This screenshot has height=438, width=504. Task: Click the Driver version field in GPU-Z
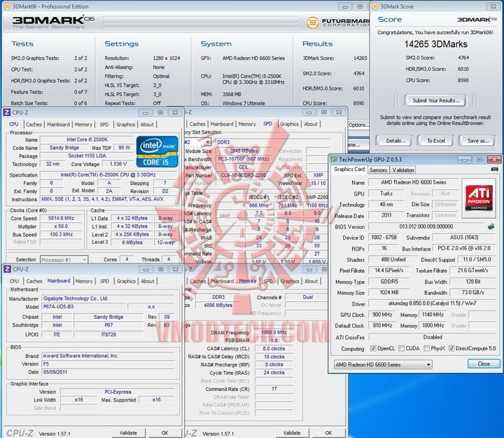point(433,303)
